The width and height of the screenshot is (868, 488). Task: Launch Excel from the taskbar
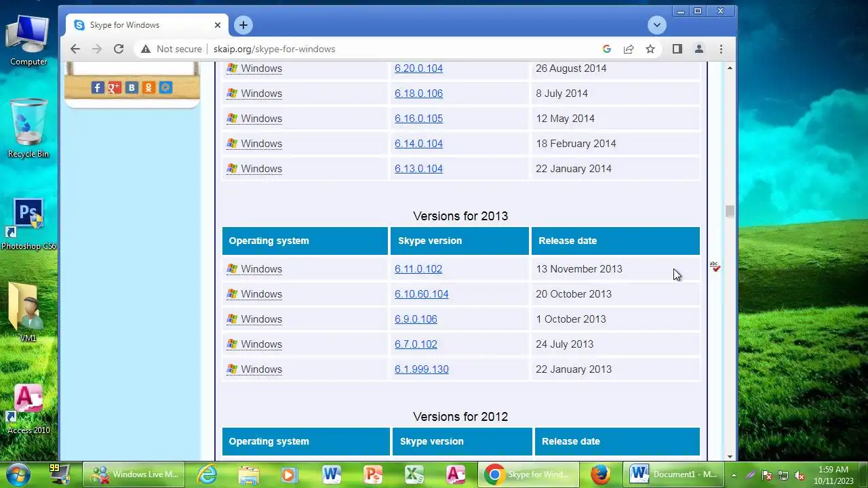point(414,474)
